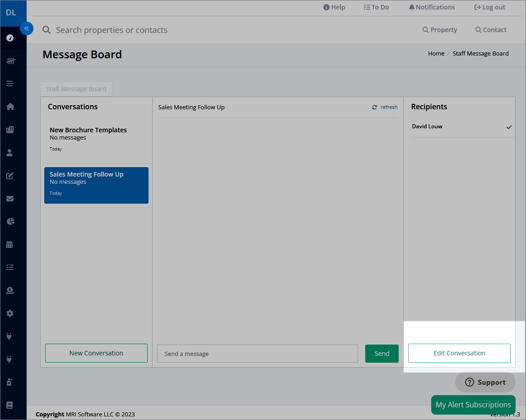Collapse the sidebar with the double-chevron button
The image size is (526, 420).
tap(27, 28)
